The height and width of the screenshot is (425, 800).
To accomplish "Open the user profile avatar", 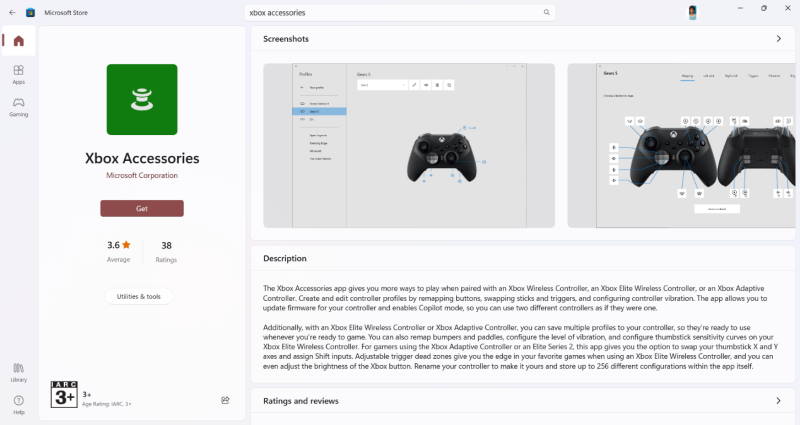I will tap(692, 12).
